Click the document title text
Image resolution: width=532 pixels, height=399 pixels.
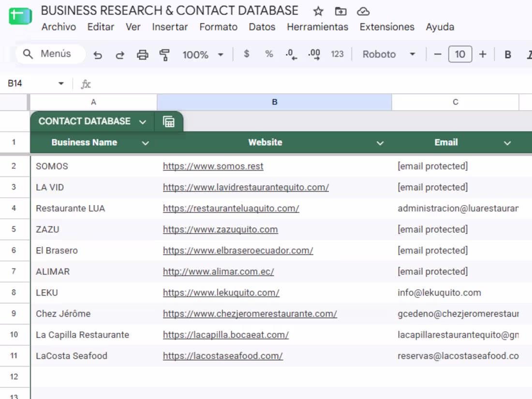[x=170, y=11]
